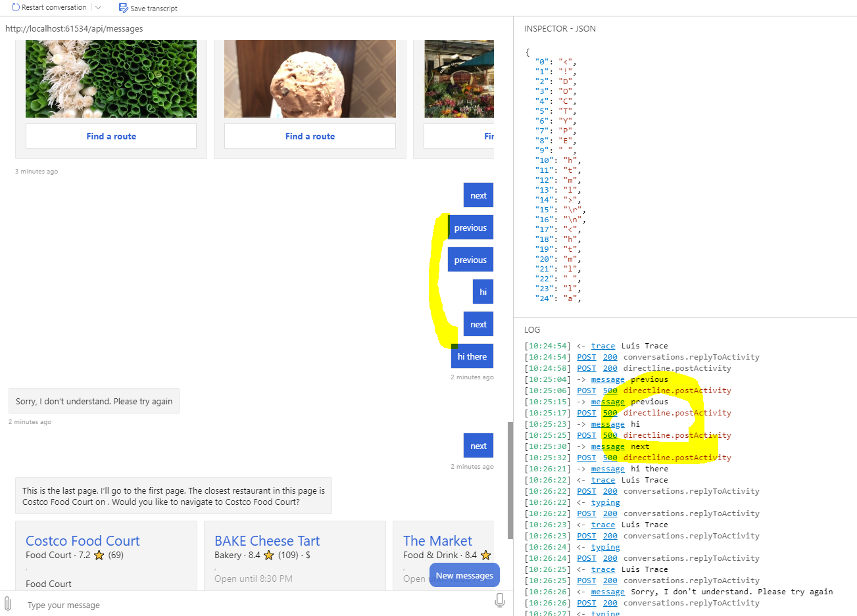Open the message link at 10:25:15
The height and width of the screenshot is (616, 857).
click(x=608, y=402)
